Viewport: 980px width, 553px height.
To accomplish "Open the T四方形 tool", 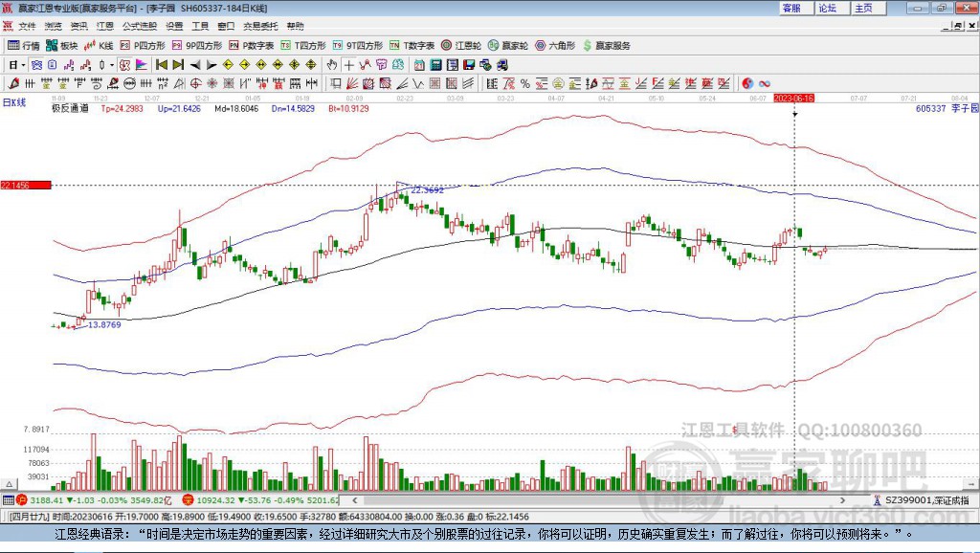I will click(x=303, y=46).
